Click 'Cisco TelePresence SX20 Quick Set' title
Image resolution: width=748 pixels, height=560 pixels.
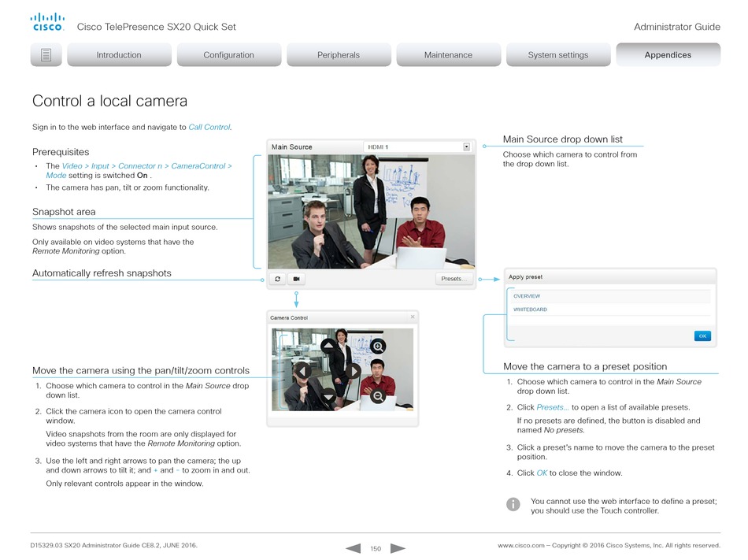point(157,28)
